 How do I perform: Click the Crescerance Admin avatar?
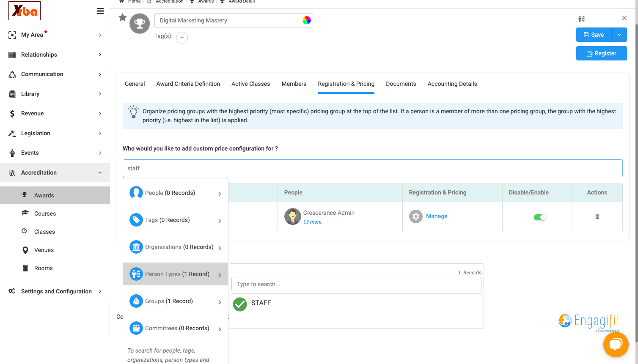(x=292, y=216)
